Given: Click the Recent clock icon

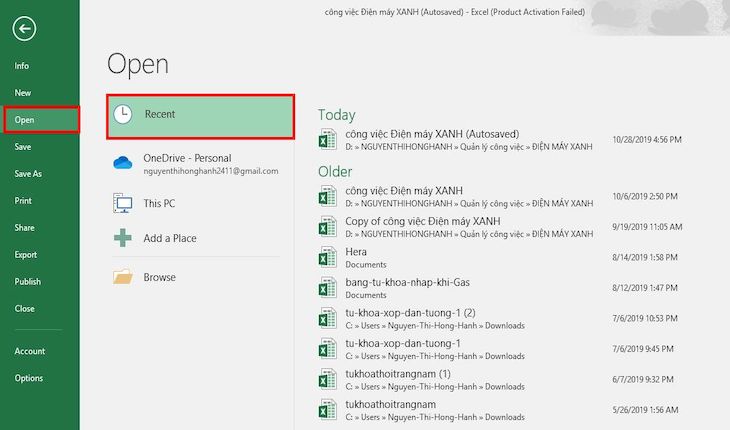Looking at the screenshot, I should click(x=123, y=114).
